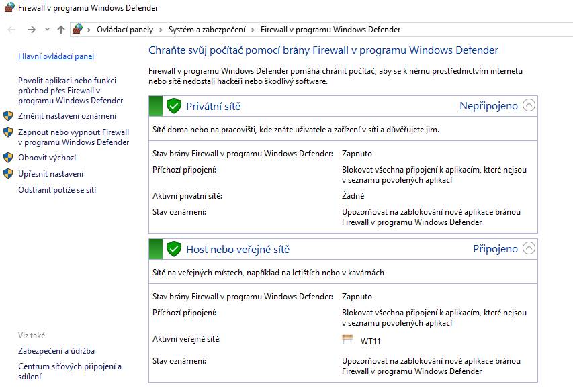Screen dimensions: 573x392
Task: Expand the chevron before Ovládací panely
Action: point(89,30)
